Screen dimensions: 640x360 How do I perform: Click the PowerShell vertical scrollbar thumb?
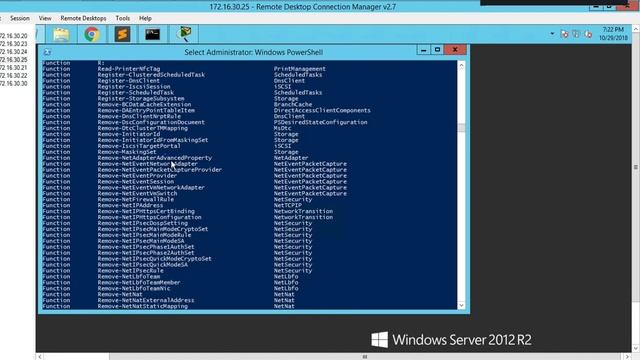point(461,128)
